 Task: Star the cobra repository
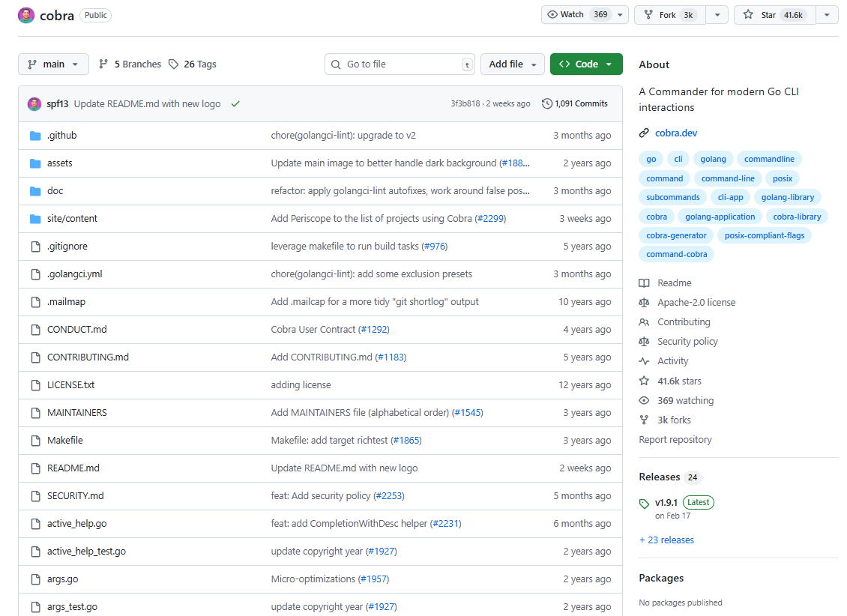[x=774, y=15]
